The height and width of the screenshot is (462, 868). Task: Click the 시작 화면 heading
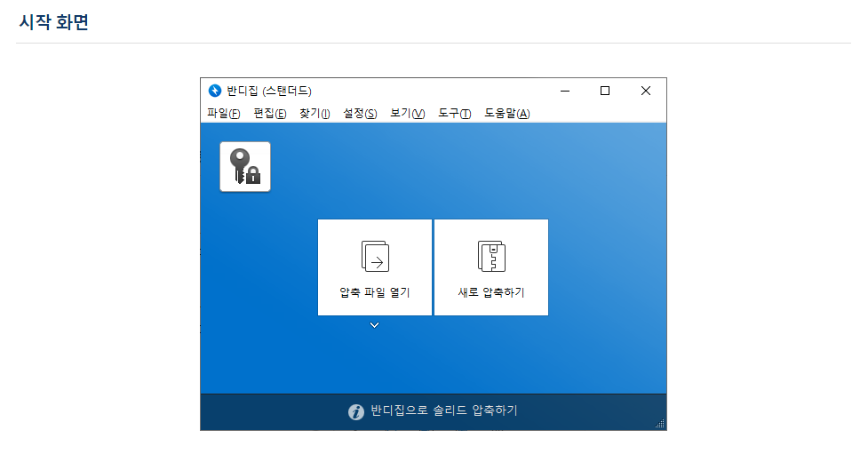[x=53, y=22]
